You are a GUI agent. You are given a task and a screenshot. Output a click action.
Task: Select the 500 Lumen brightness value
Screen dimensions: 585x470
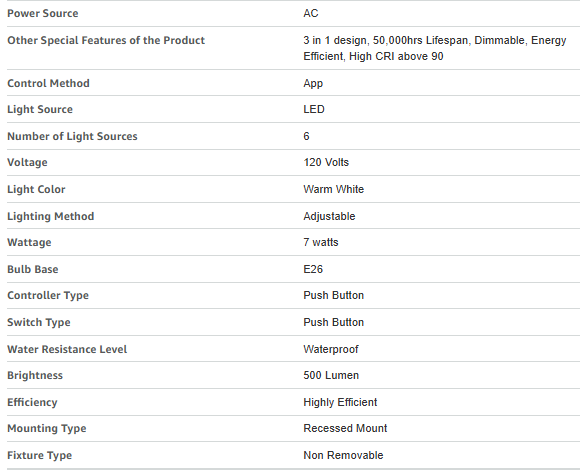(x=331, y=375)
